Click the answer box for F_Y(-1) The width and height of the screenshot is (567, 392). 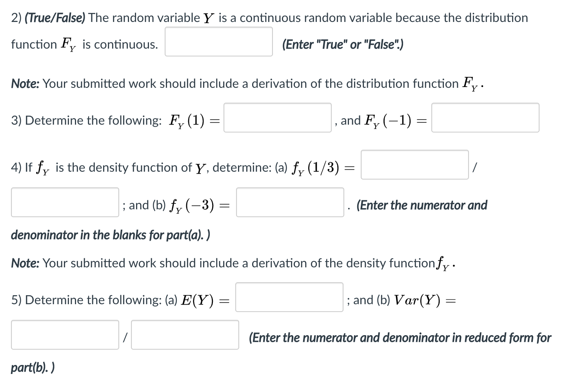[485, 118]
